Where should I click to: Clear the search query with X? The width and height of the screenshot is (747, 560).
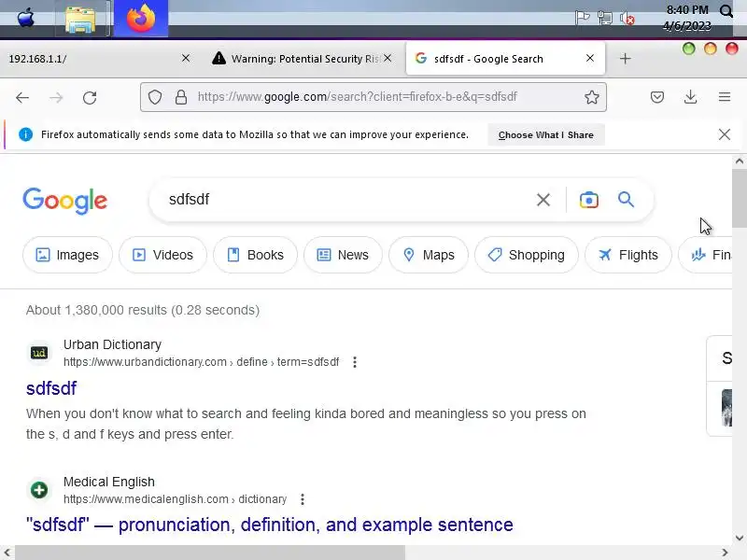pos(543,200)
